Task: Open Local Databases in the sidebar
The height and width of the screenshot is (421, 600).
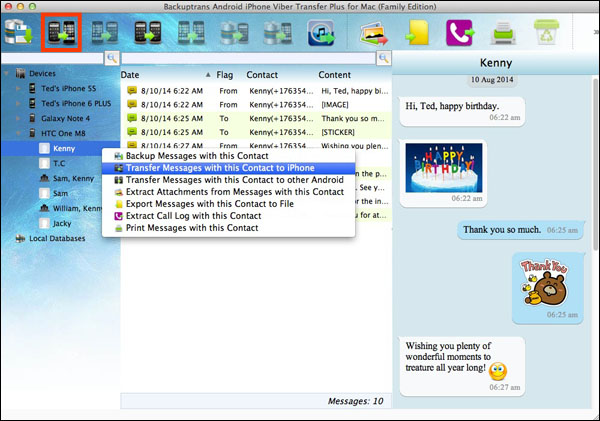Action: click(x=57, y=238)
